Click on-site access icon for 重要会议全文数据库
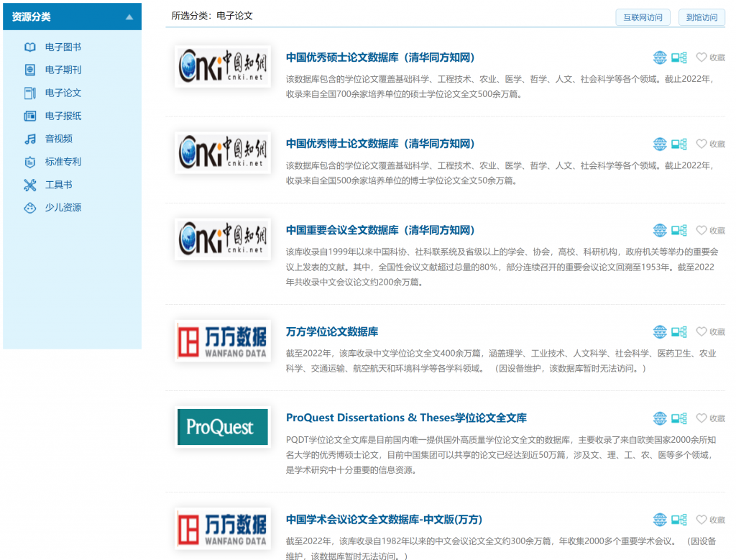Image resolution: width=736 pixels, height=560 pixels. [678, 230]
